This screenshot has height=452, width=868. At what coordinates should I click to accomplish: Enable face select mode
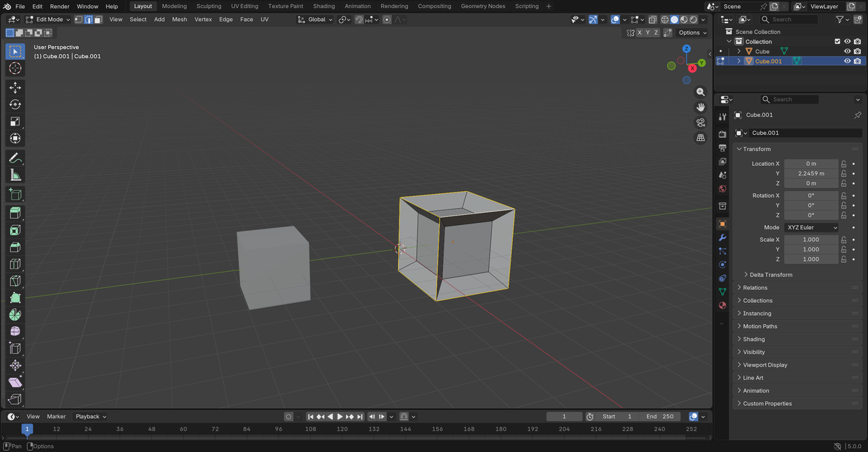click(98, 19)
